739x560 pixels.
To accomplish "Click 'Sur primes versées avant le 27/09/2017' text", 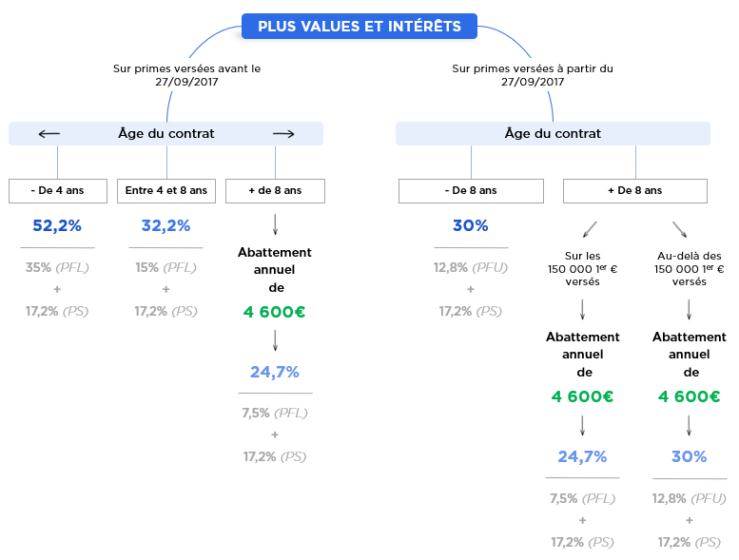I will coord(186,75).
